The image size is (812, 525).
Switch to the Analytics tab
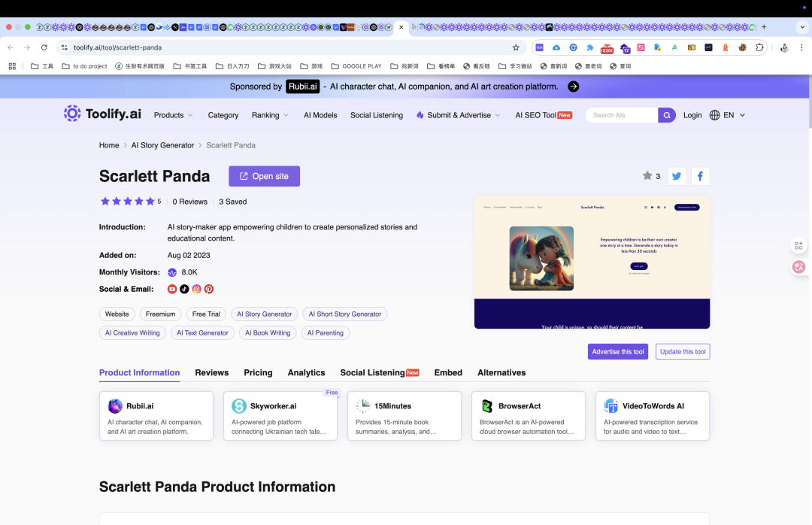306,372
